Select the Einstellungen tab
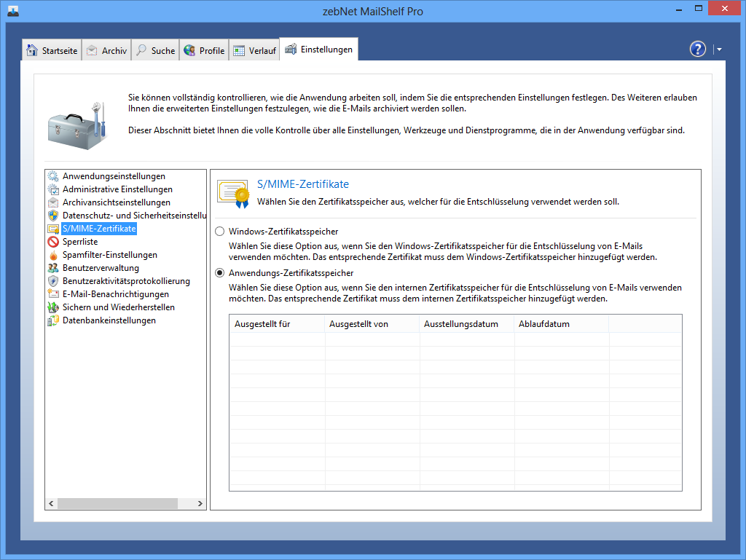The width and height of the screenshot is (746, 560). tap(319, 49)
